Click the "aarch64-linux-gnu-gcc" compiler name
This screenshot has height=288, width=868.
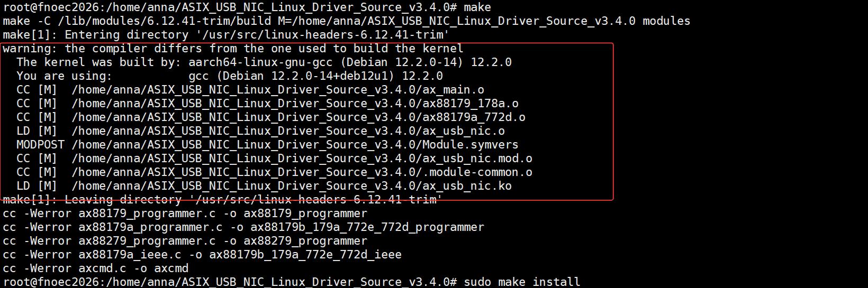tap(260, 62)
